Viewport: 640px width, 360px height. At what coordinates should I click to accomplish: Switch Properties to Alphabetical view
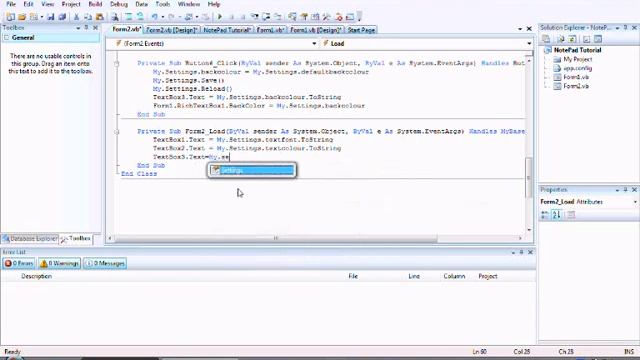pos(556,215)
